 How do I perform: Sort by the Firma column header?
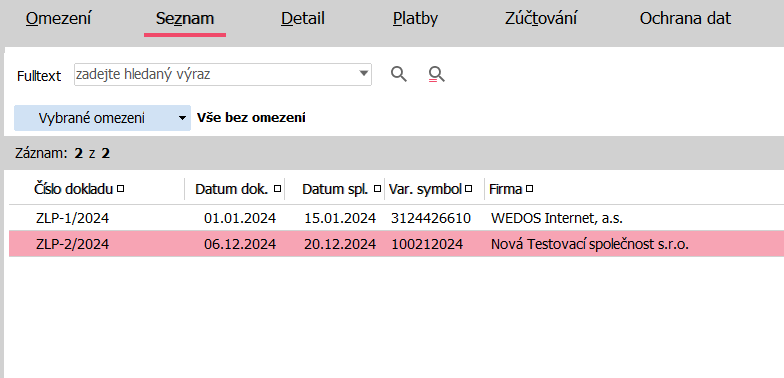(x=505, y=189)
